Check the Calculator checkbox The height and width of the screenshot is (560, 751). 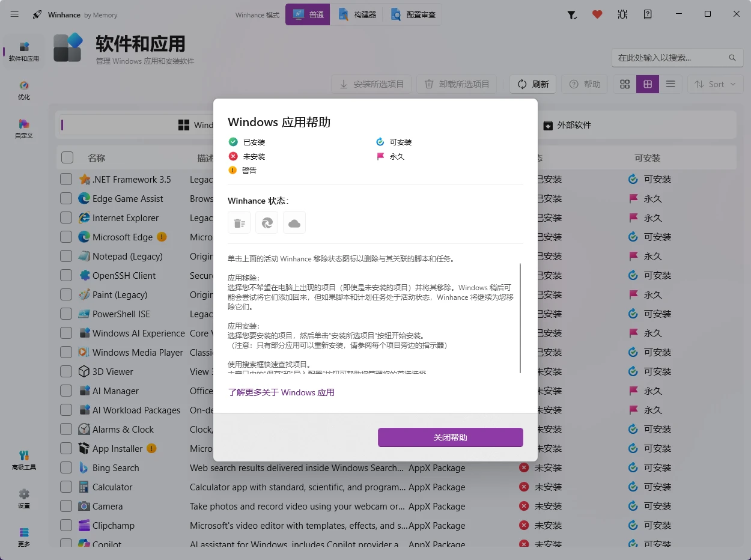tap(66, 487)
